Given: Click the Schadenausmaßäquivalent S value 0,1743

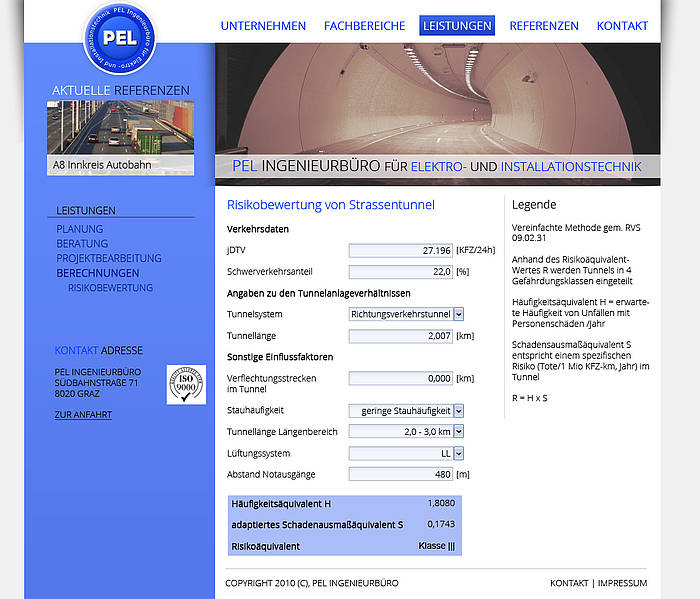Looking at the screenshot, I should (441, 524).
